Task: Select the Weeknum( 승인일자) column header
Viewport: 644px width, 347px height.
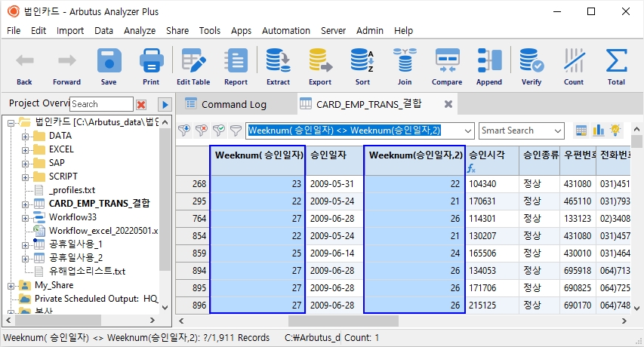Action: [257, 160]
